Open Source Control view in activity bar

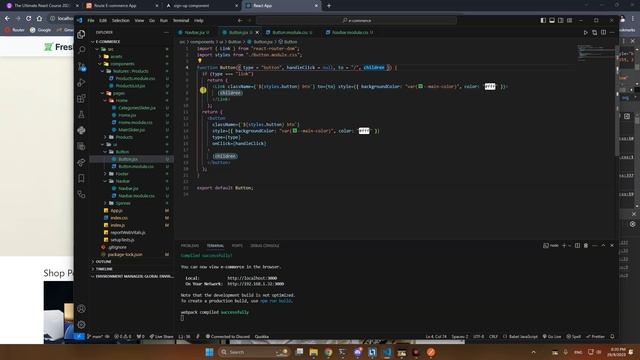(81, 67)
